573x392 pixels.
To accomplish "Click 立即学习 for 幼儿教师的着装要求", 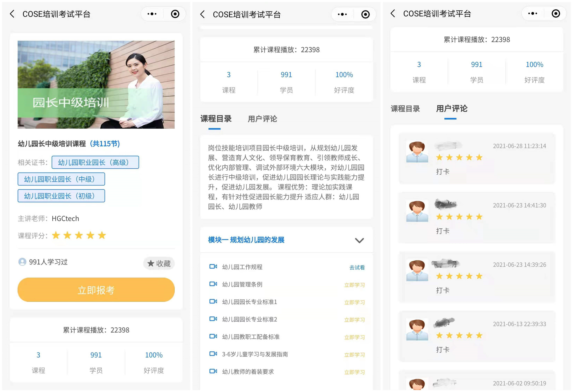I will 354,372.
